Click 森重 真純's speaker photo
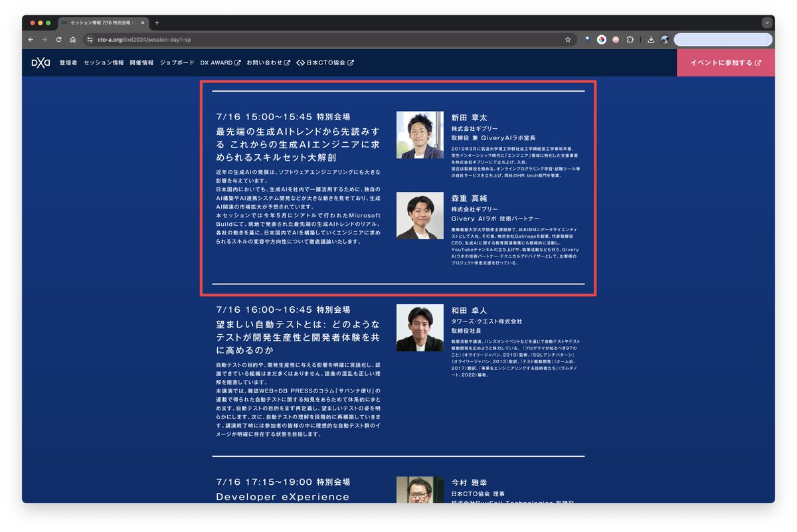Image resolution: width=797 pixels, height=532 pixels. coord(420,216)
